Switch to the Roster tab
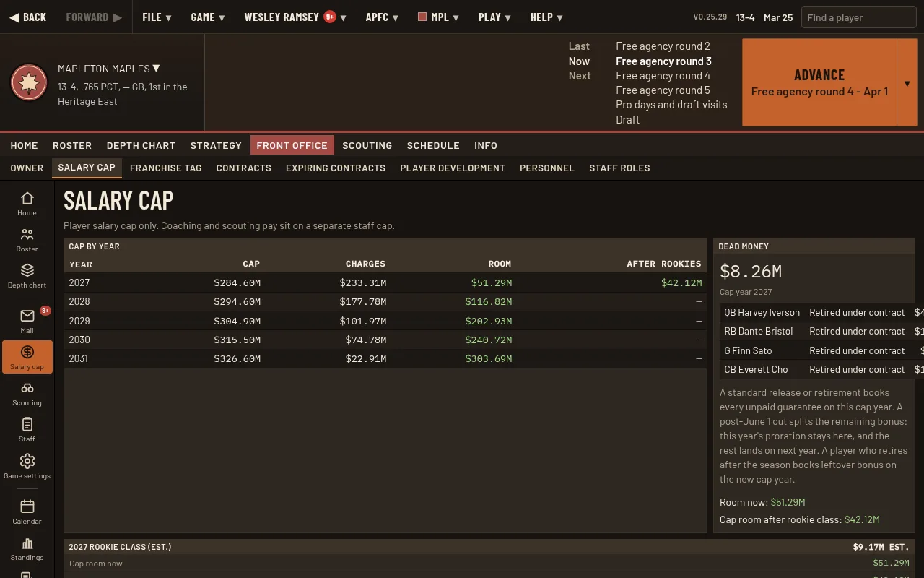Viewport: 924px width, 578px height. click(x=72, y=145)
